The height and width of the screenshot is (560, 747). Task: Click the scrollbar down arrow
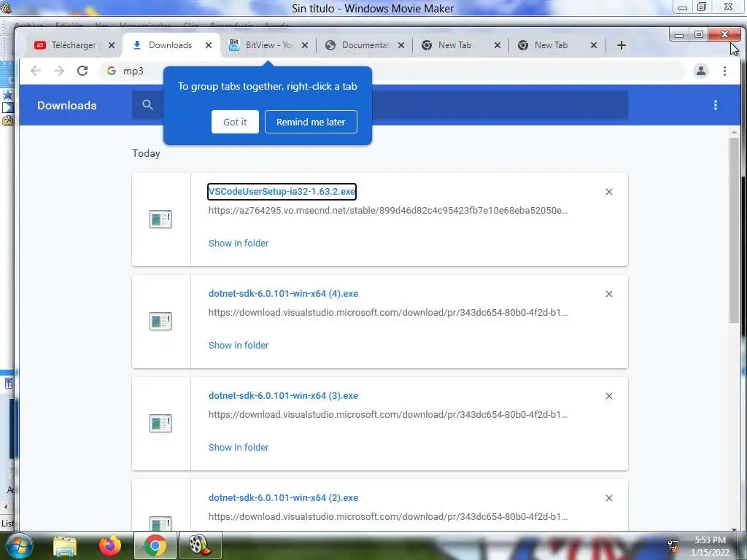(x=734, y=528)
